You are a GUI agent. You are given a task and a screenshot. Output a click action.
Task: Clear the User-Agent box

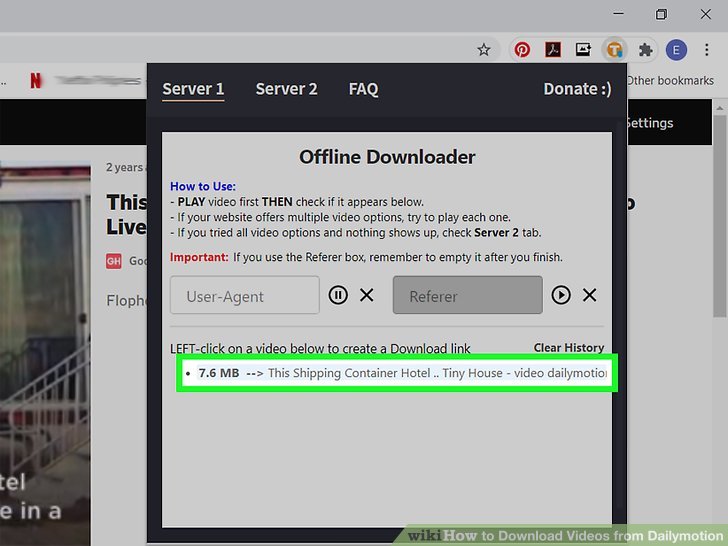pyautogui.click(x=367, y=295)
